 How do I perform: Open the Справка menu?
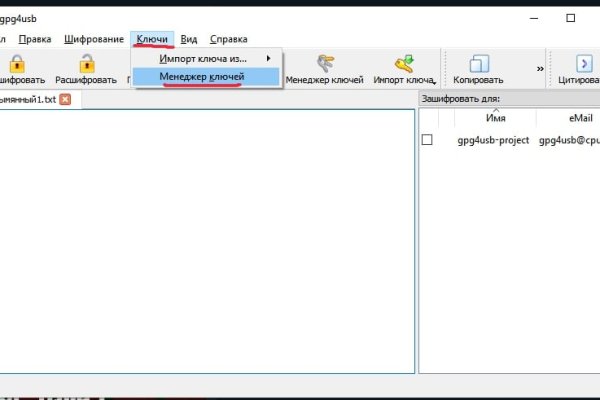point(229,39)
